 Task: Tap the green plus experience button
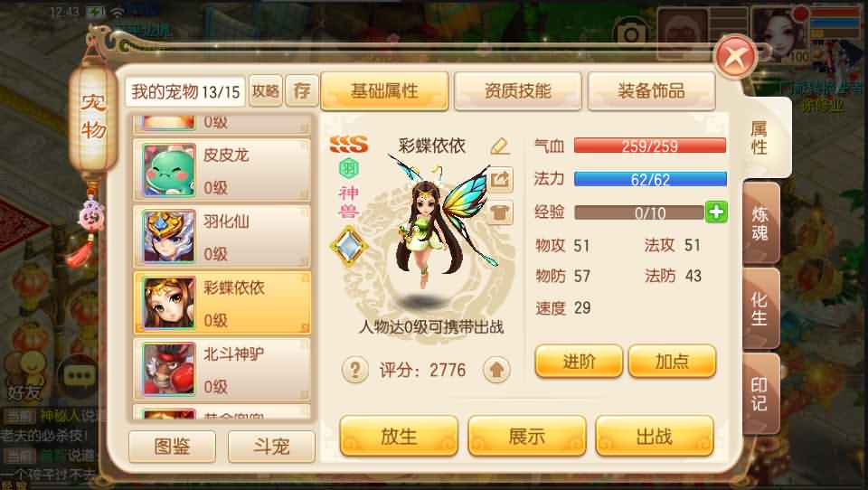(x=716, y=212)
